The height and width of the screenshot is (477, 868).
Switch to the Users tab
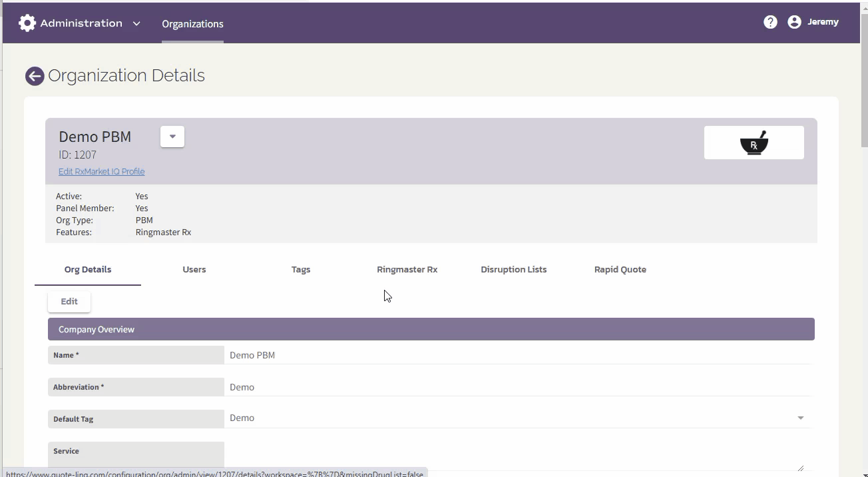click(194, 269)
